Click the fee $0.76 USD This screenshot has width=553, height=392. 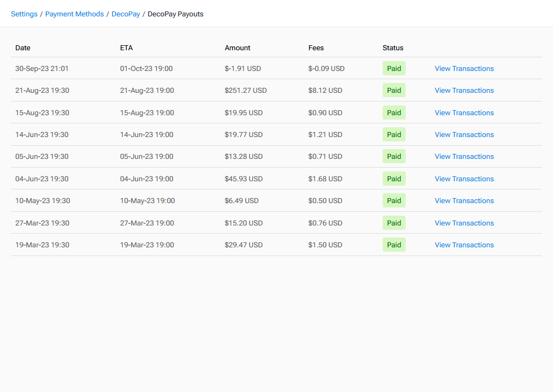point(325,223)
